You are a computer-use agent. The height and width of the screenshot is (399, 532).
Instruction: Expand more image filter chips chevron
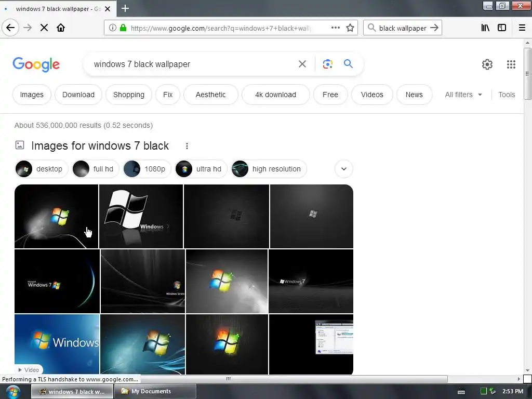pos(344,169)
